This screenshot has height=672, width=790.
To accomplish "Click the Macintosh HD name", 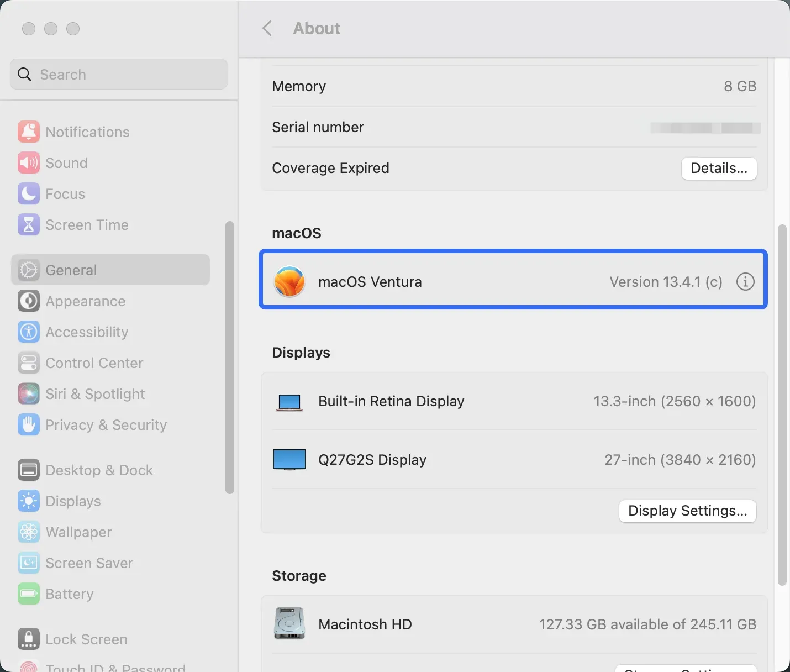I will (365, 624).
